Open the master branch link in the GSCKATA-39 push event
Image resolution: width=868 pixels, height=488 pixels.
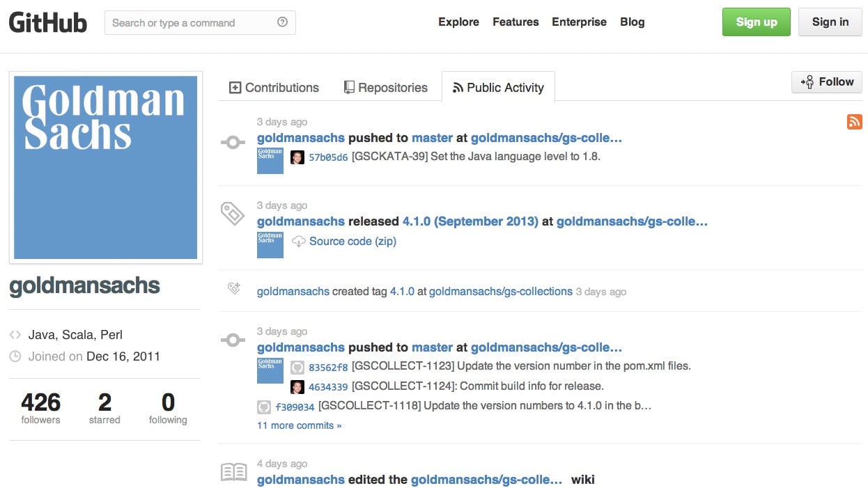(432, 138)
